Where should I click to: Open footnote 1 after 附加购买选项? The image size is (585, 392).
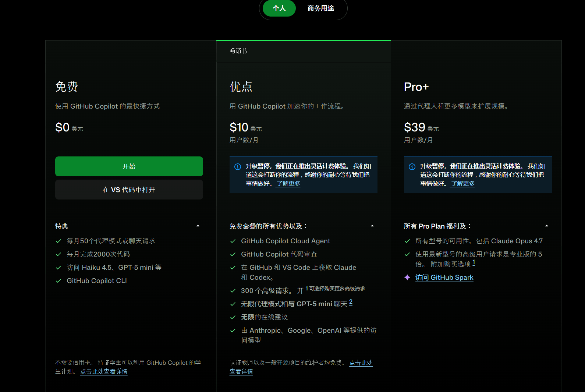click(x=474, y=262)
